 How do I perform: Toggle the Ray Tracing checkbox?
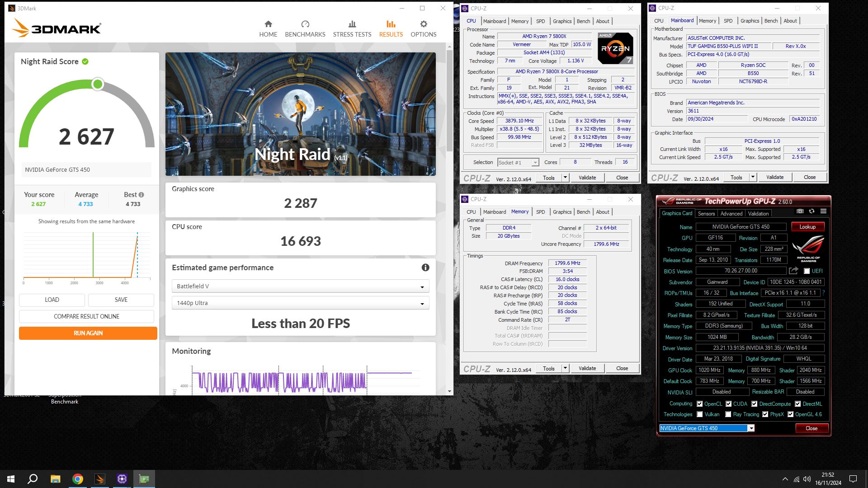click(x=728, y=414)
